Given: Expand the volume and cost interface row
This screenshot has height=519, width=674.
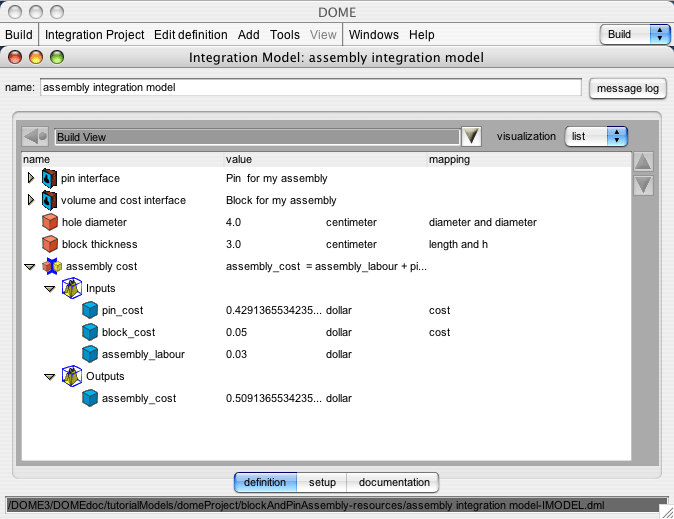Looking at the screenshot, I should [x=31, y=200].
